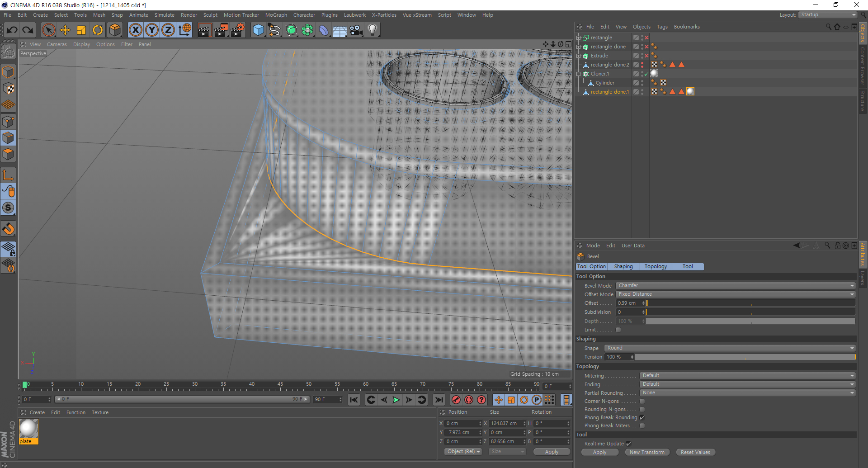This screenshot has width=868, height=468.
Task: Click the Reset Values button
Action: click(x=695, y=452)
